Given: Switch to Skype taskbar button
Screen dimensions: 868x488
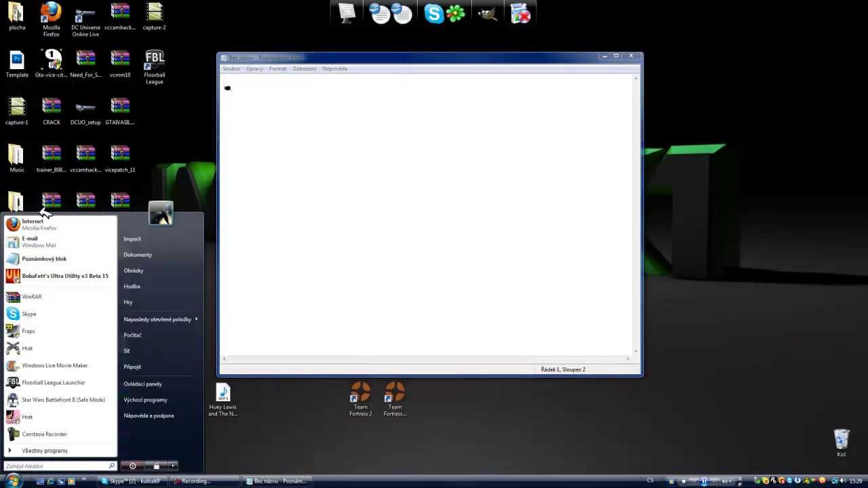Looking at the screenshot, I should (132, 481).
